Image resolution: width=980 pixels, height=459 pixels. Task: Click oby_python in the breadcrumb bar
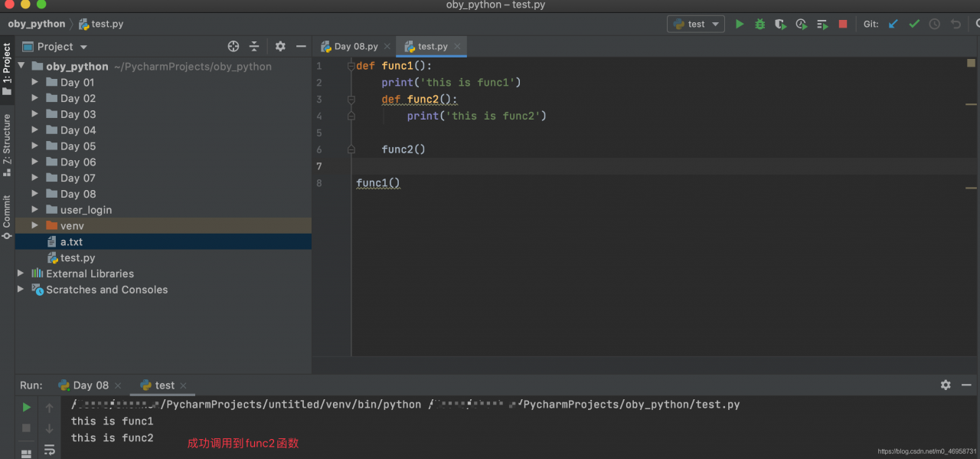point(37,24)
